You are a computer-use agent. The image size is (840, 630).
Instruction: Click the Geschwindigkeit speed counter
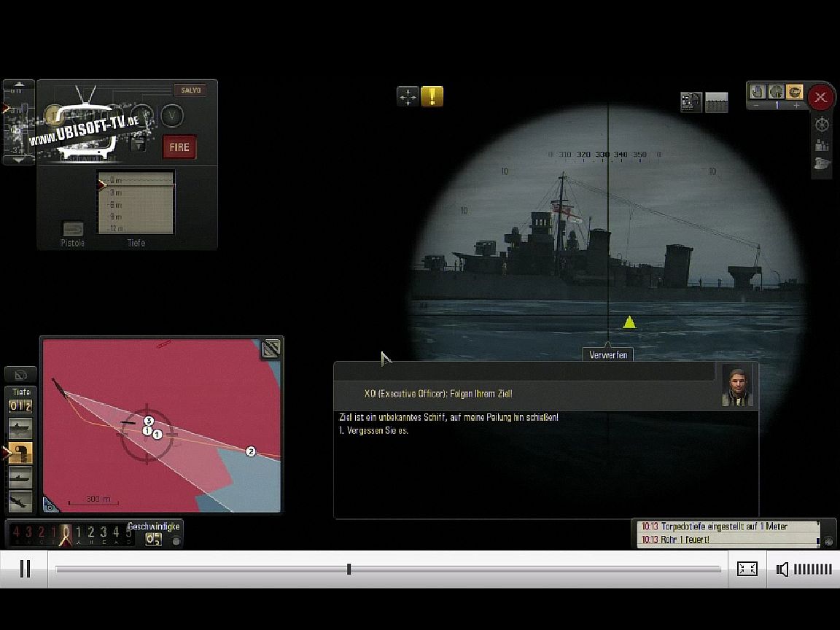pos(154,540)
